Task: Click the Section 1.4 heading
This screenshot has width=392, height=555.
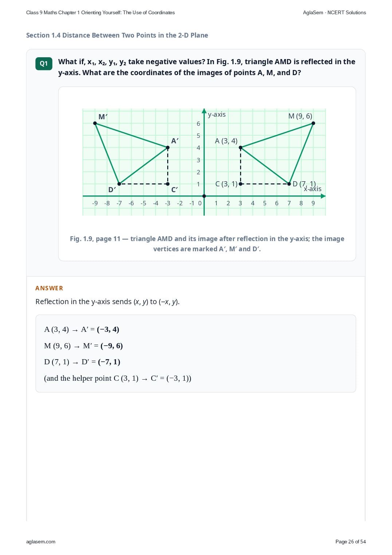Action: (117, 35)
